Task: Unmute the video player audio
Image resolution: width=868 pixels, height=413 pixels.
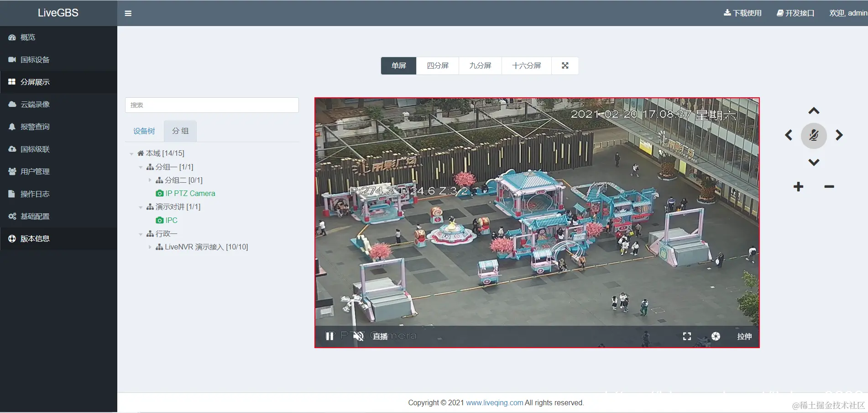Action: pyautogui.click(x=358, y=337)
